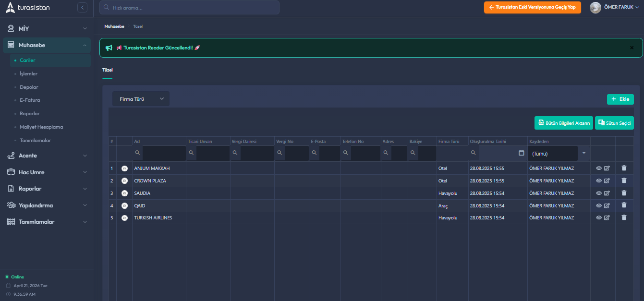View TURKISH AIRLINES via eye icon
Screen dimensions: 644x301
(599, 217)
